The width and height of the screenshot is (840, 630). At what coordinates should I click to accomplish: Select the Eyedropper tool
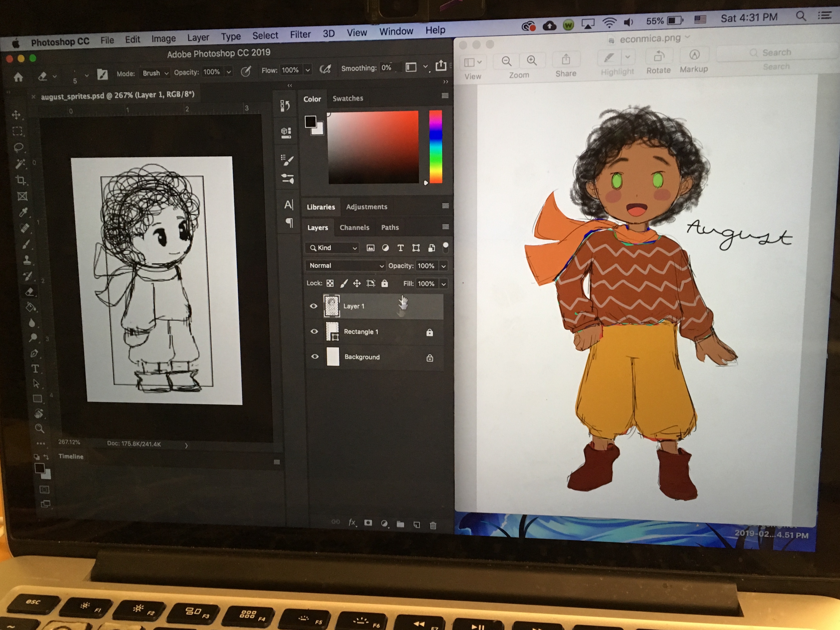23,212
